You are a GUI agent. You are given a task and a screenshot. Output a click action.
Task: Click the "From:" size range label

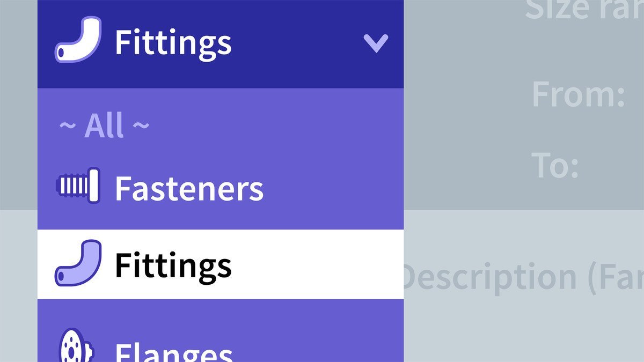[x=579, y=94]
